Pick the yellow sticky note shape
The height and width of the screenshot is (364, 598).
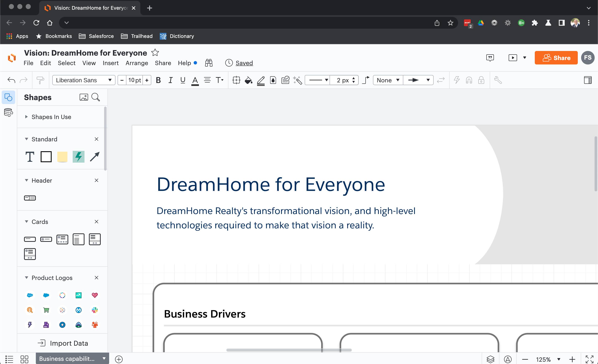pyautogui.click(x=62, y=157)
